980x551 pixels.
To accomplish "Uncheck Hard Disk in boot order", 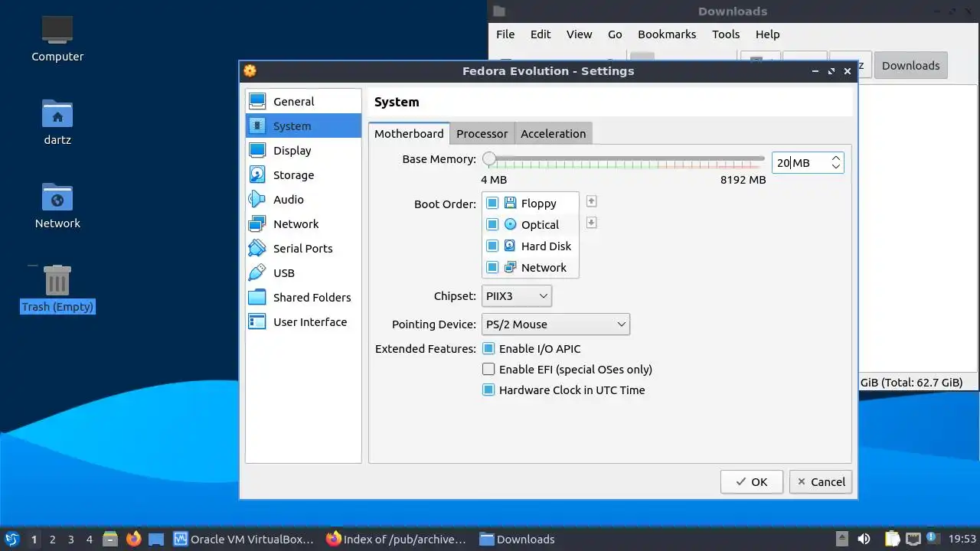I will point(492,246).
